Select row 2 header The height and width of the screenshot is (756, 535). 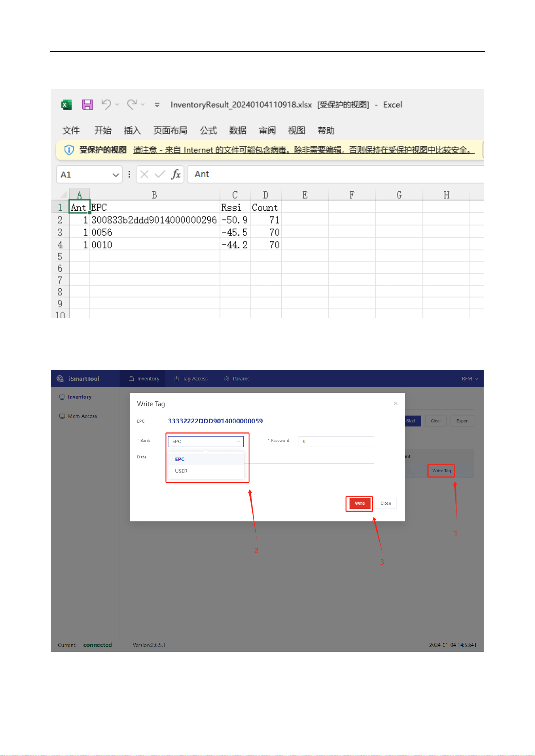(x=60, y=220)
